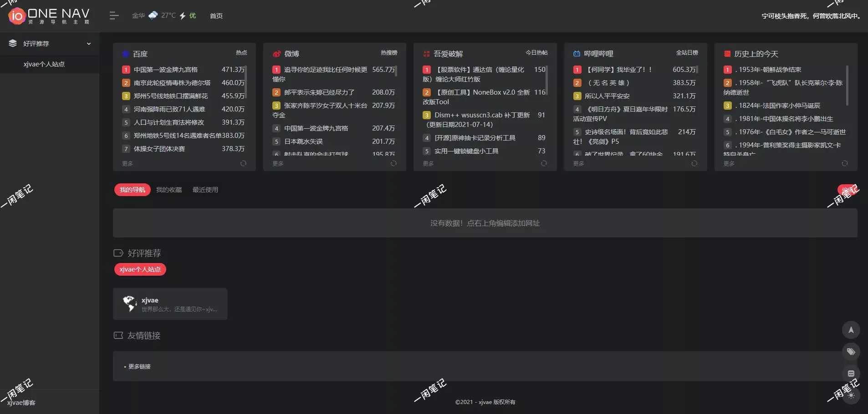
Task: Select the xjvae个人站点 tag button
Action: pos(140,269)
